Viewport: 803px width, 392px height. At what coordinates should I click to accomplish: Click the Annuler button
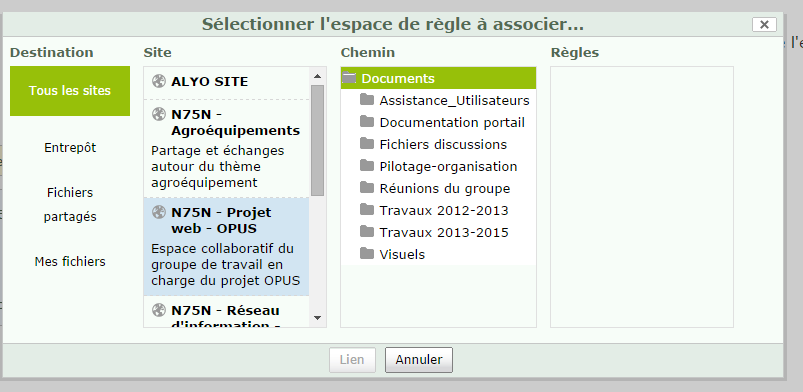[x=419, y=360]
